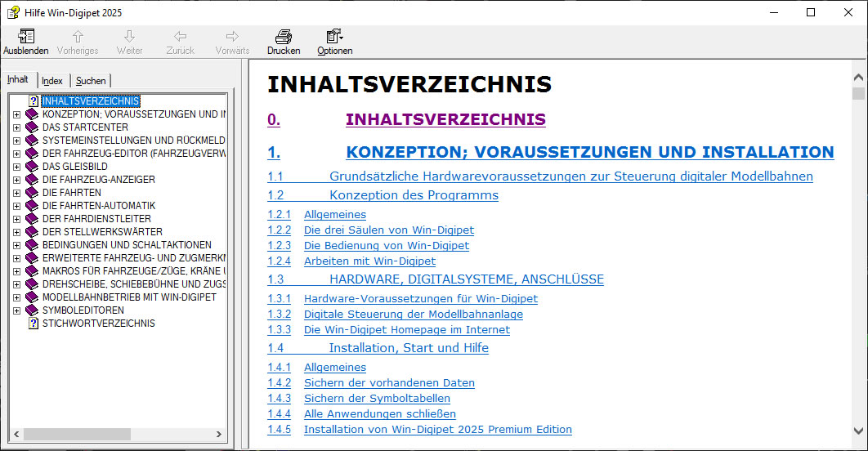Click the Drucken printer icon
This screenshot has width=868, height=451.
tap(283, 37)
